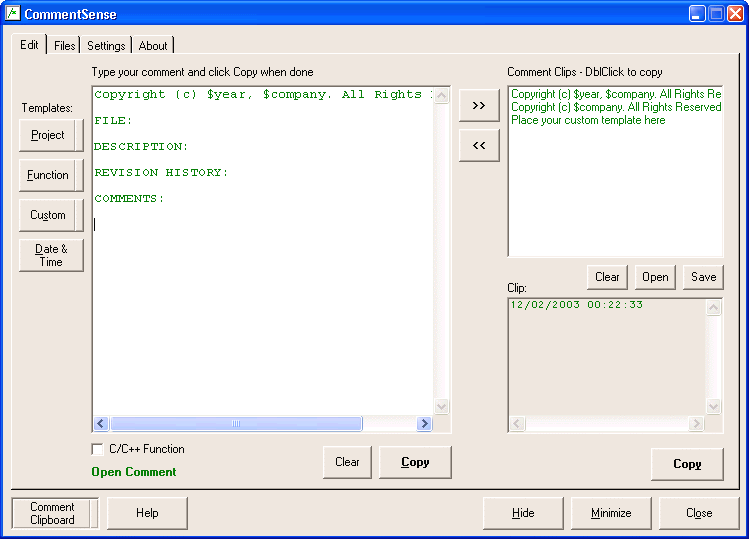
Task: Select clip 'Copyright (c) $year, $company' in the clips list
Action: [616, 94]
